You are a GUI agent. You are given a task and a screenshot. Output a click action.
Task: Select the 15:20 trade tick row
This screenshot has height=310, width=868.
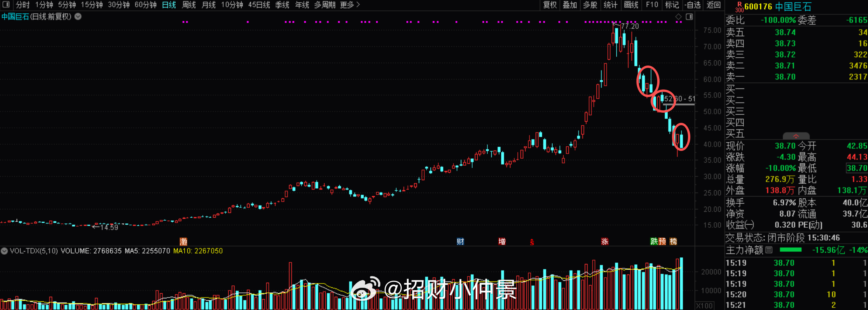[796, 294]
